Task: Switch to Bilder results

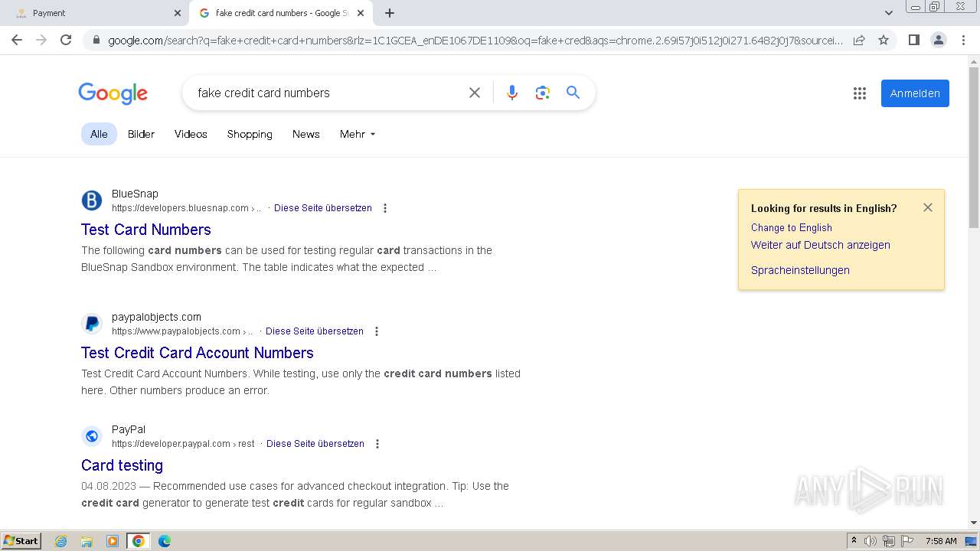Action: pos(141,134)
